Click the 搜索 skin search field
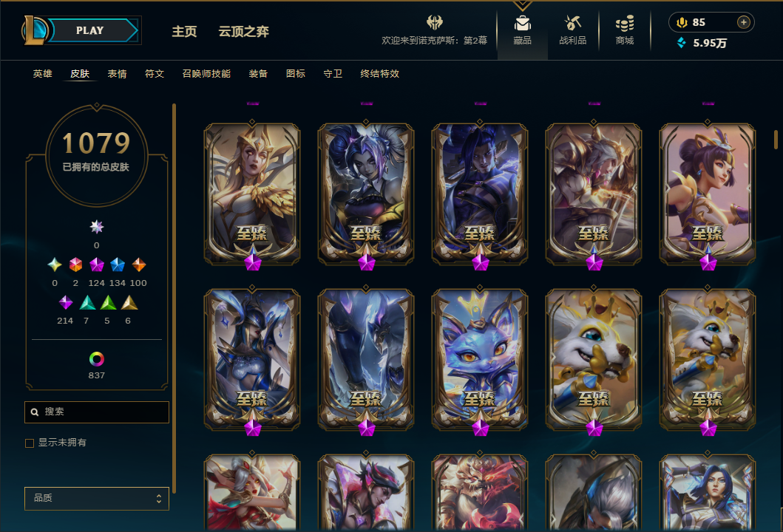Screen dimensions: 783x532 pyautogui.click(x=97, y=412)
